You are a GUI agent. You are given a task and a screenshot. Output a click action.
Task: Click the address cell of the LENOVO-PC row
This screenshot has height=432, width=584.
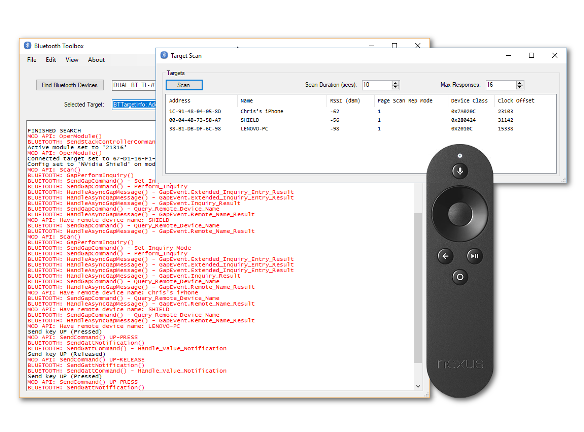pyautogui.click(x=195, y=129)
